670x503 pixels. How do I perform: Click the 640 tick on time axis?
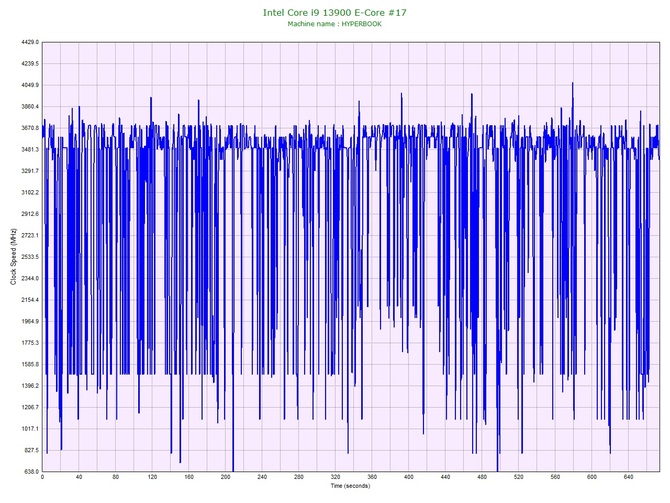(629, 477)
